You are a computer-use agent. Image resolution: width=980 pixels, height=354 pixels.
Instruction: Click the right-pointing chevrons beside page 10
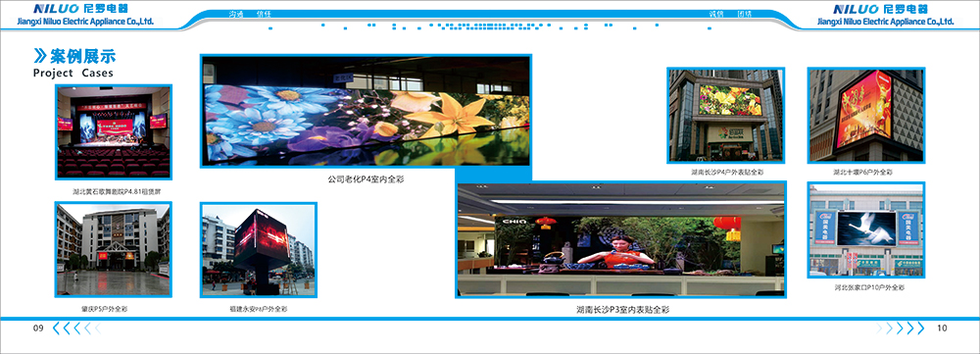[x=900, y=329]
